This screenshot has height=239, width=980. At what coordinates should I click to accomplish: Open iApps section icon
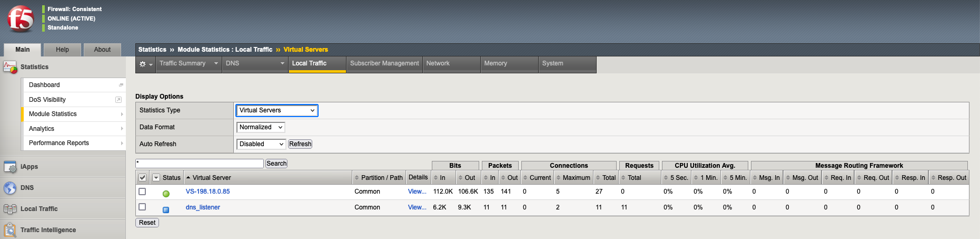click(10, 167)
